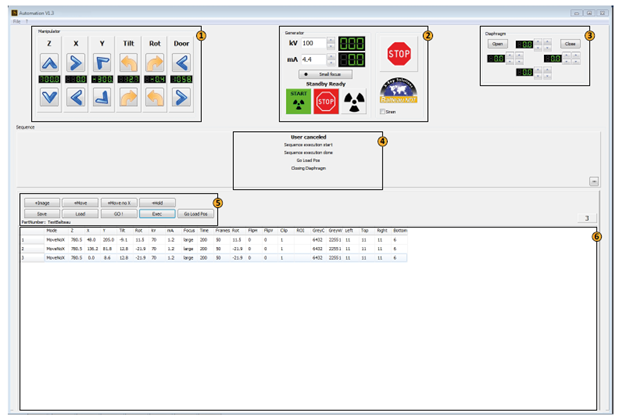619x420 pixels.
Task: Move the Z axis down with arrow
Action: tap(49, 97)
